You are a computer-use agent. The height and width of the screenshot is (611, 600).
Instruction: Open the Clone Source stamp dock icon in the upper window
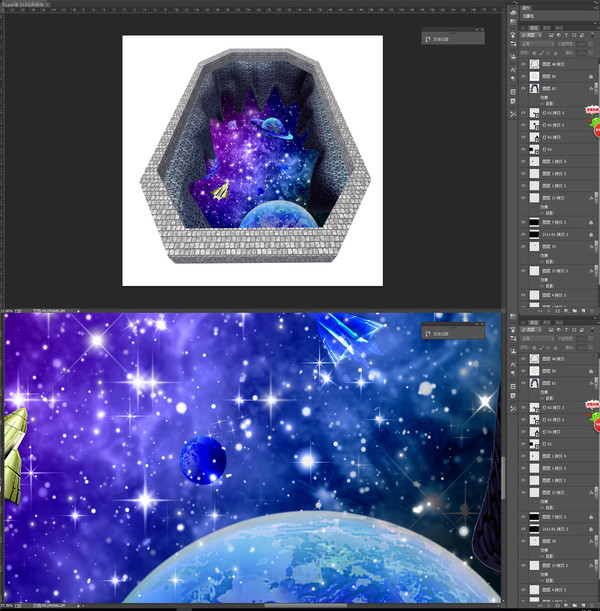(x=513, y=56)
